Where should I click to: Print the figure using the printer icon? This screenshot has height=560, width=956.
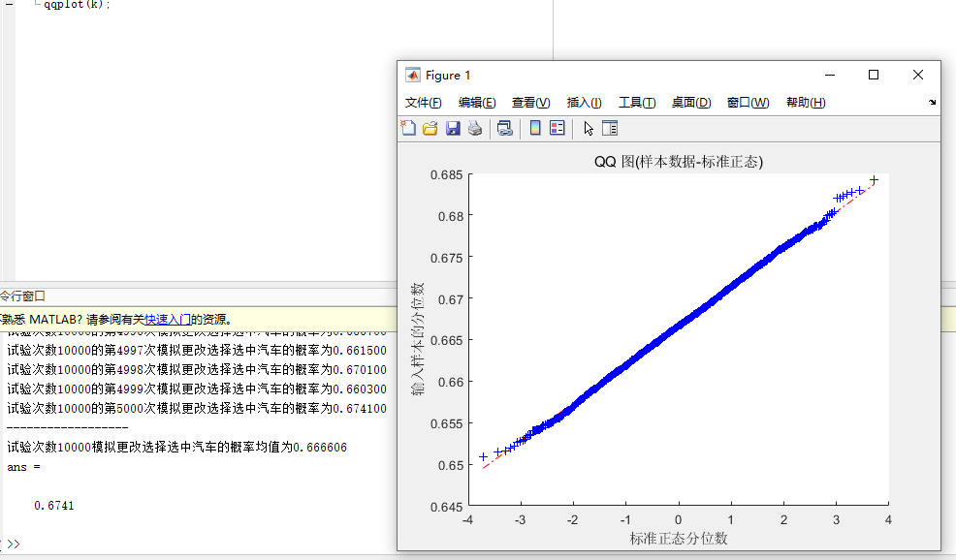click(475, 128)
